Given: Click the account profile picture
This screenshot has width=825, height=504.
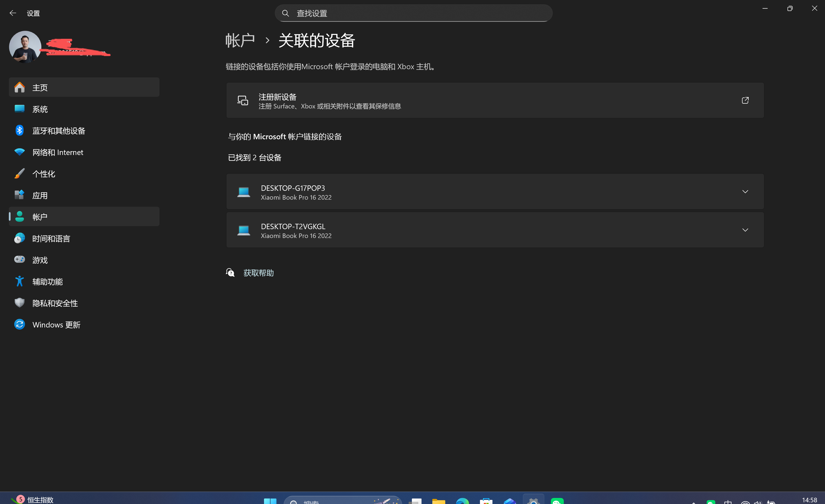Looking at the screenshot, I should click(x=25, y=47).
